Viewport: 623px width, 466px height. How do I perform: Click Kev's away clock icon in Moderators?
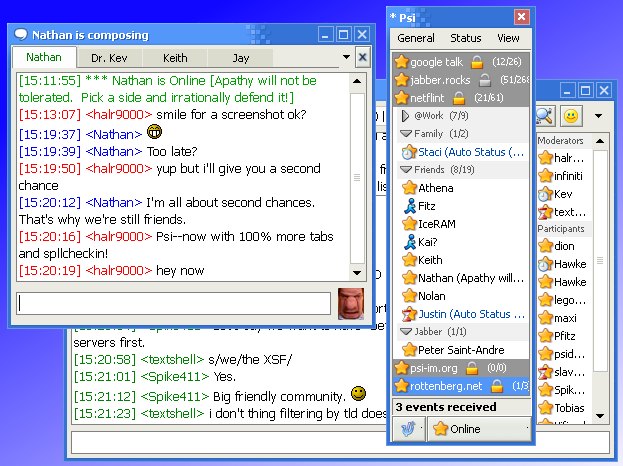click(x=546, y=194)
